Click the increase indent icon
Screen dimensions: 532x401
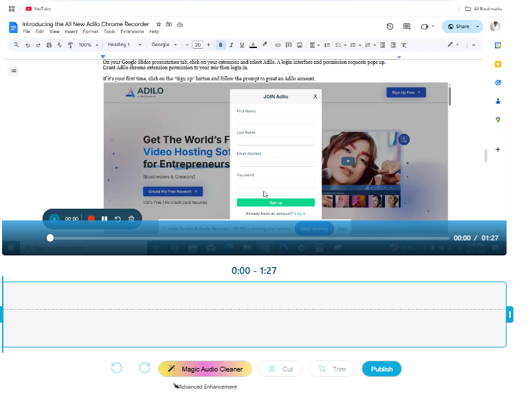393,45
